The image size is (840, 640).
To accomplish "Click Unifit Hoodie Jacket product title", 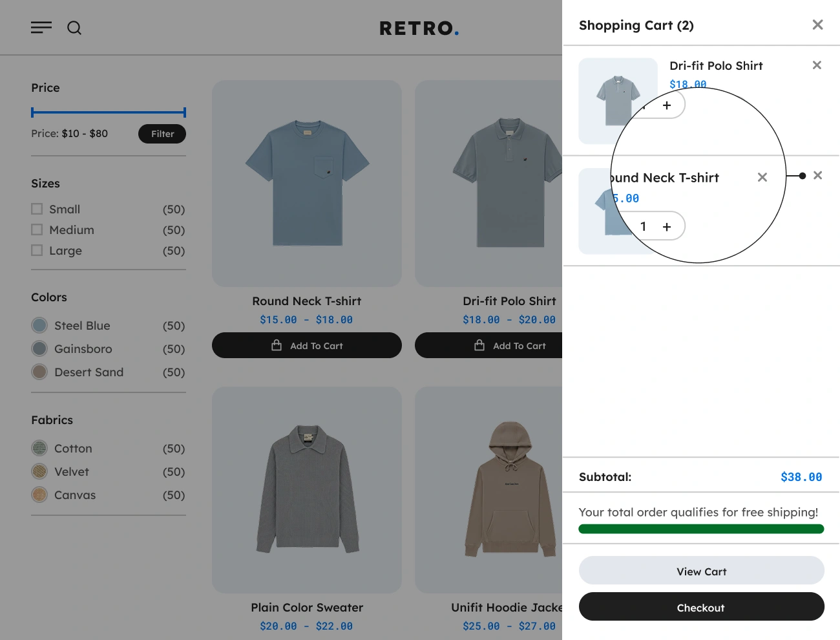I will click(507, 608).
